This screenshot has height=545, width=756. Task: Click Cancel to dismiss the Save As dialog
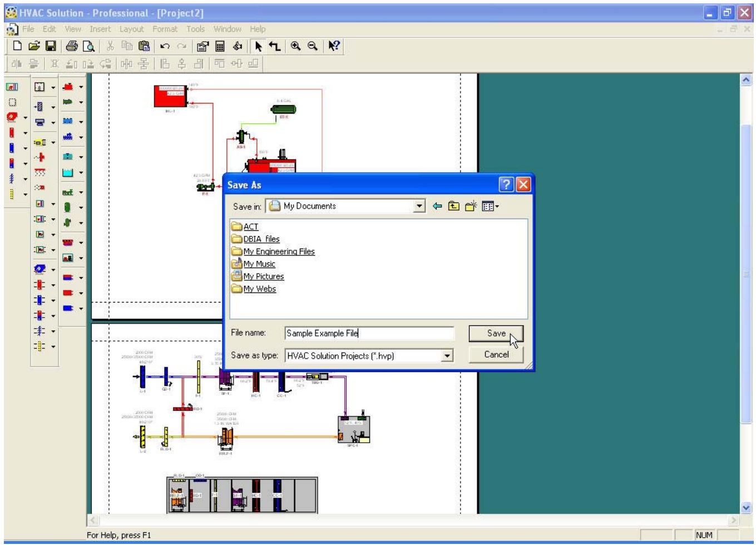(x=497, y=354)
